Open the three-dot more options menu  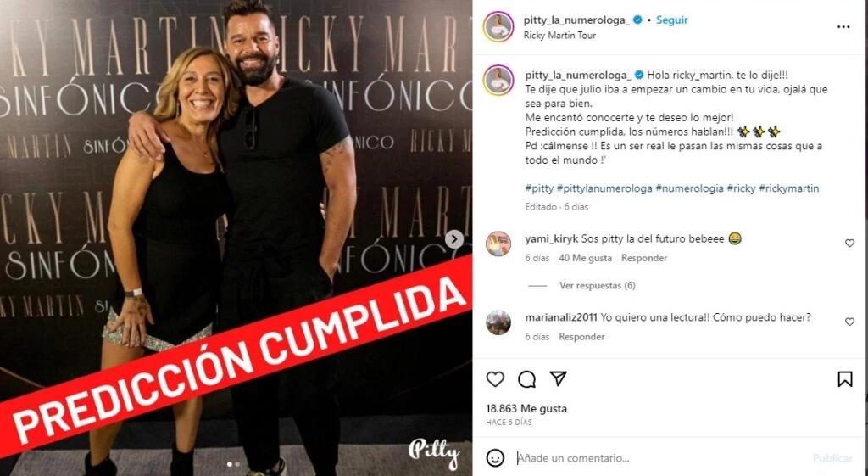843,26
